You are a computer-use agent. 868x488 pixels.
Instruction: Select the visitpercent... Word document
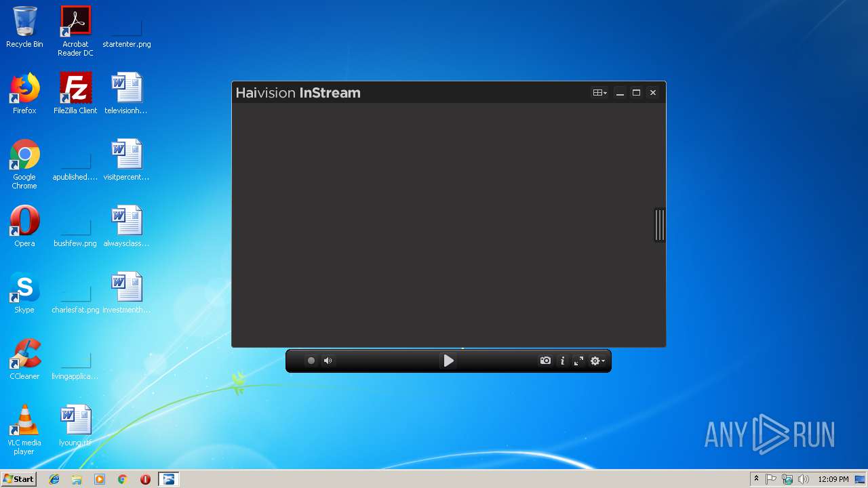126,160
